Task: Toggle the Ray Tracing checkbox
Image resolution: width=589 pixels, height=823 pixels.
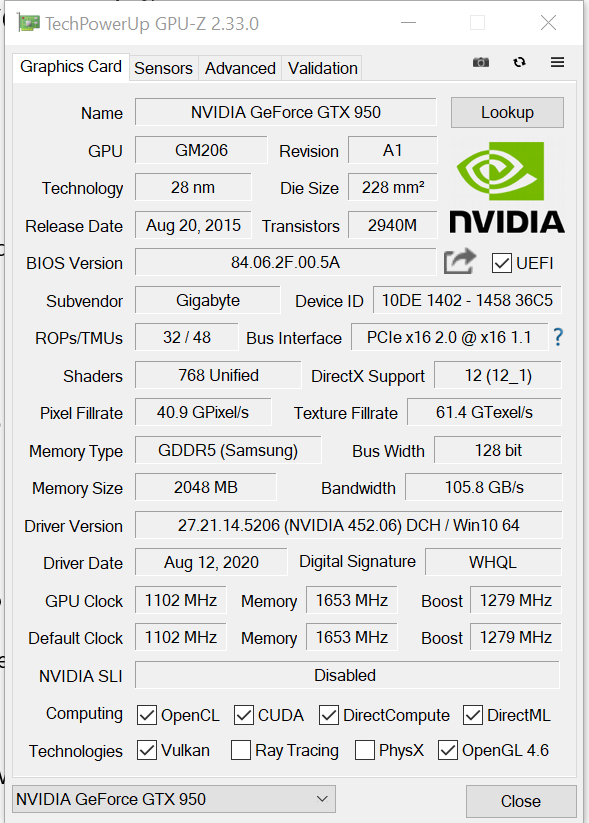Action: click(241, 750)
